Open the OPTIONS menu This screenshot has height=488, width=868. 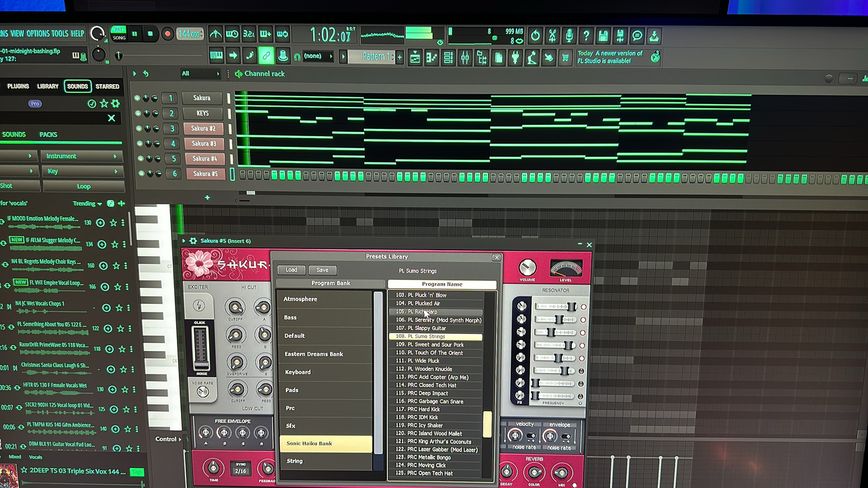point(38,33)
